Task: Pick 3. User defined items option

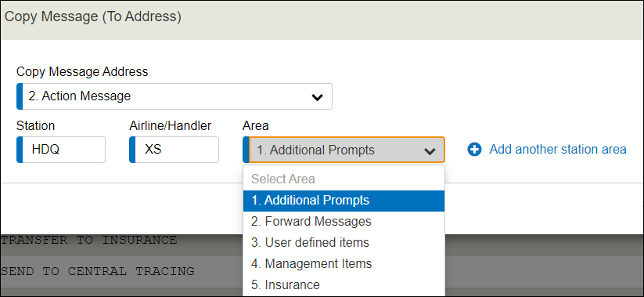Action: 344,243
